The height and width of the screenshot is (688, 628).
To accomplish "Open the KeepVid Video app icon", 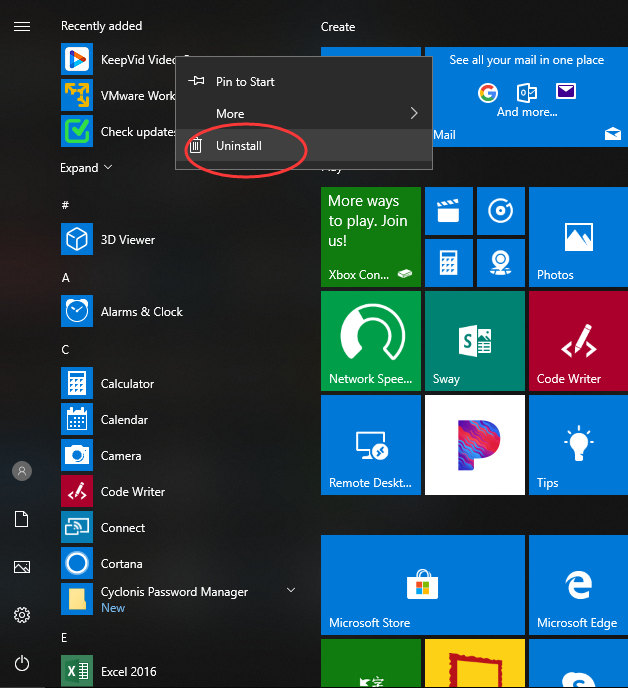I will [x=77, y=59].
